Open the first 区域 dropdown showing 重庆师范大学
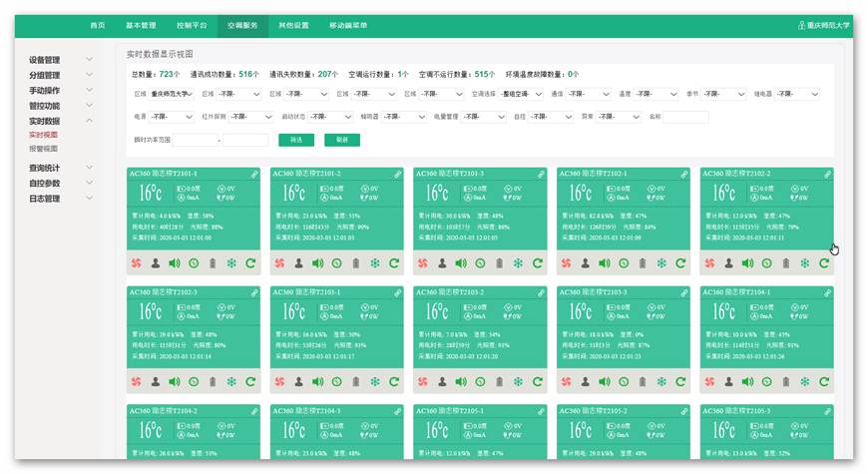868x474 pixels. coord(171,94)
